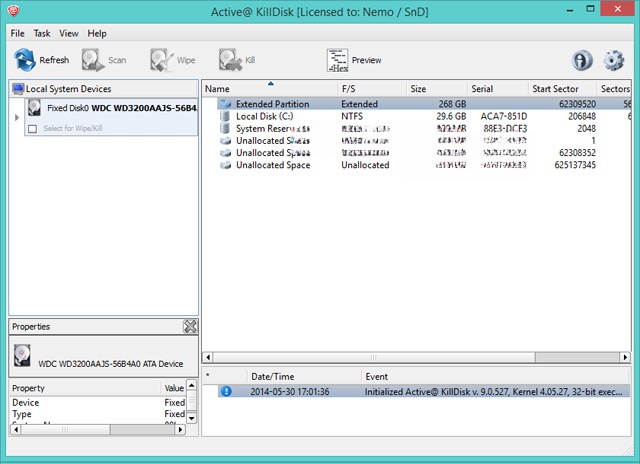Open the View menu

point(69,33)
